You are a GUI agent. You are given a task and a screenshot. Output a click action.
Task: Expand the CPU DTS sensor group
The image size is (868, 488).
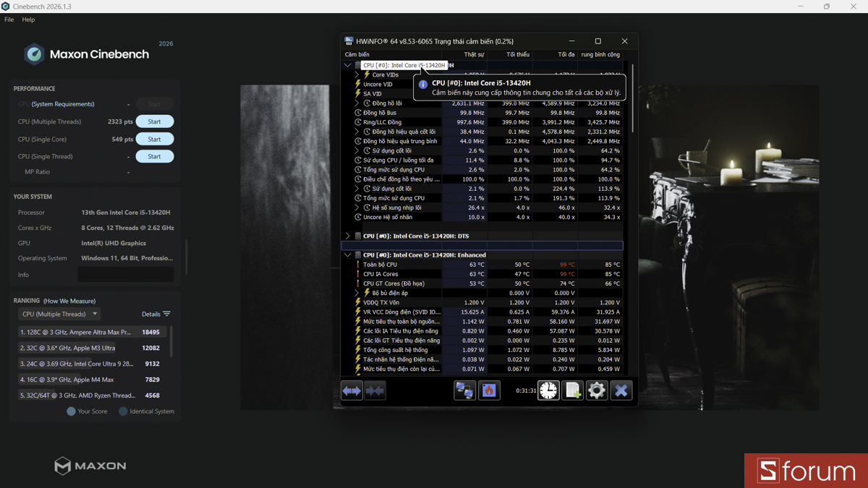[x=347, y=236]
